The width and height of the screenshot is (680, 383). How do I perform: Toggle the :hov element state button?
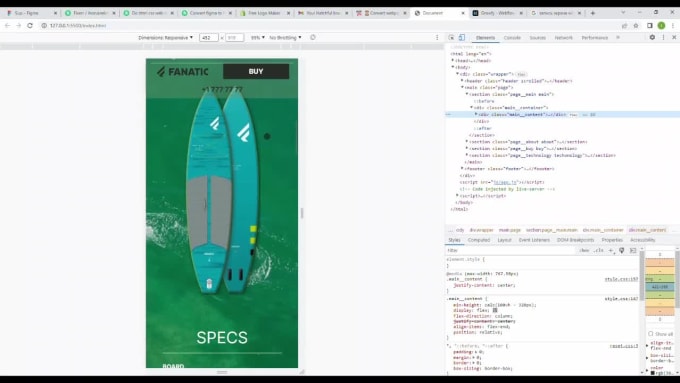[585, 250]
